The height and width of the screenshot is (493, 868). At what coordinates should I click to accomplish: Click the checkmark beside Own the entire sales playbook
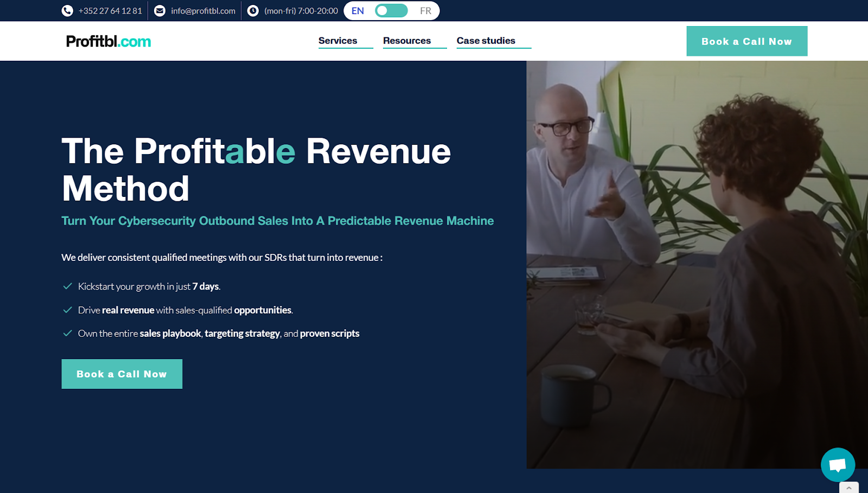pos(68,334)
